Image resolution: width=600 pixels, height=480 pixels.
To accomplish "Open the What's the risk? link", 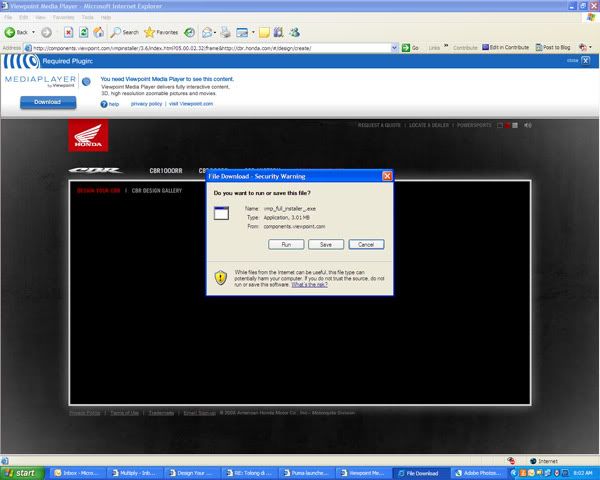I will click(x=309, y=285).
